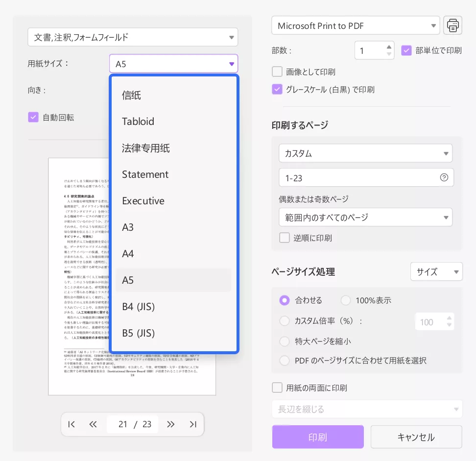Choose Executive paper size

click(x=174, y=201)
